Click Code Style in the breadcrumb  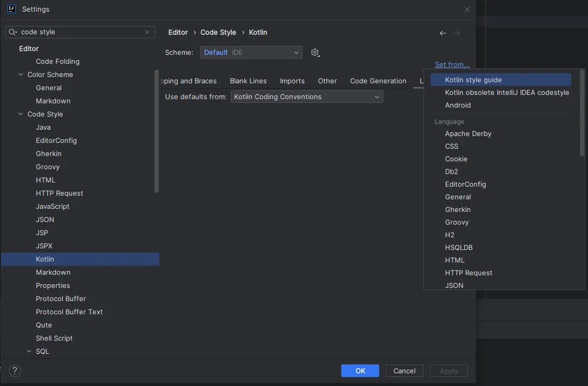[218, 32]
